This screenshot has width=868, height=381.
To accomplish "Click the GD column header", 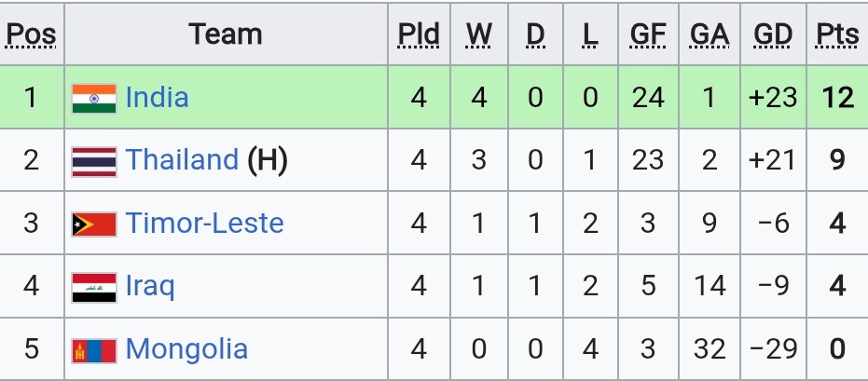I will coord(773,34).
